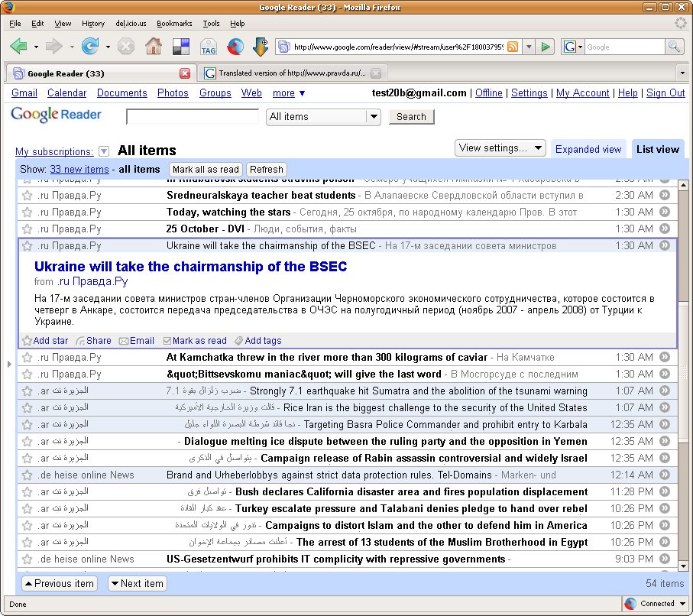Open the History menu
The height and width of the screenshot is (616, 693).
[92, 24]
